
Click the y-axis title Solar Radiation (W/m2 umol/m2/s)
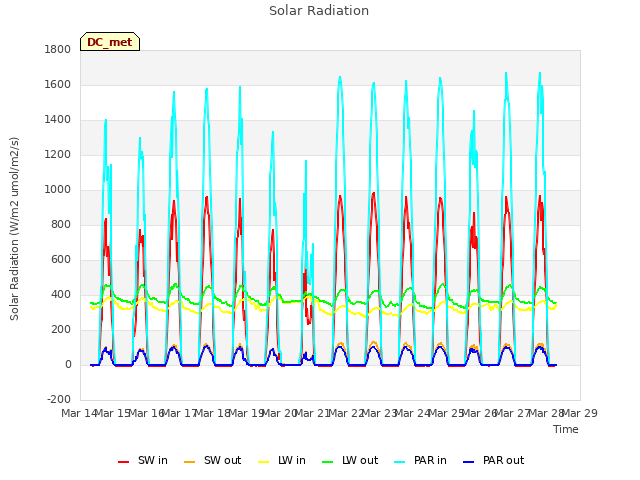pyautogui.click(x=14, y=229)
